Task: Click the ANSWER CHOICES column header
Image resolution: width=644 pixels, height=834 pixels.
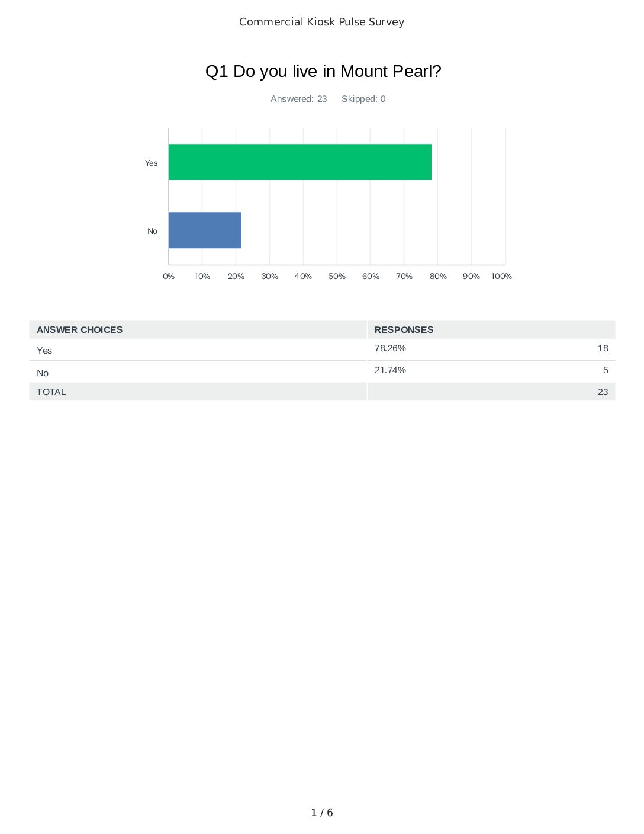Action: pos(79,330)
